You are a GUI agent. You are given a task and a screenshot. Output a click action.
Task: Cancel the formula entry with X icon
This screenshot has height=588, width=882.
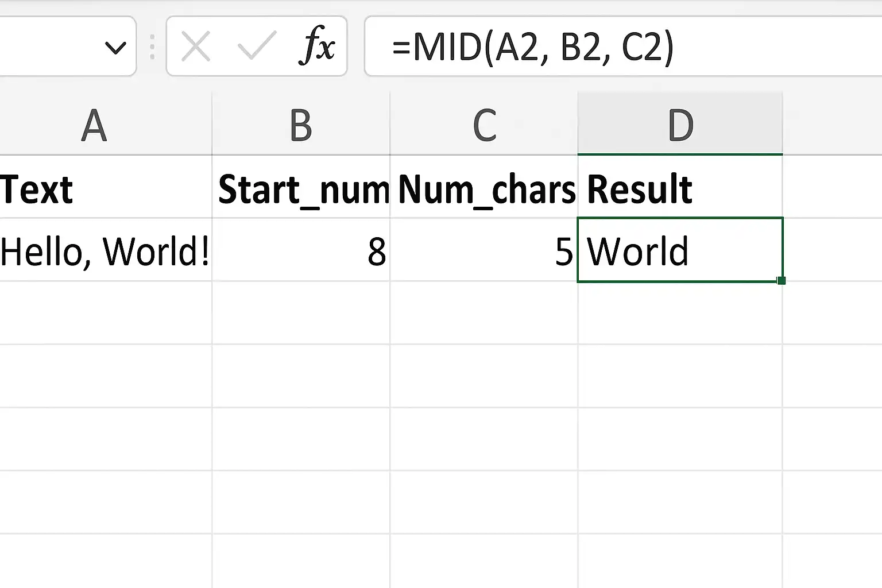195,46
